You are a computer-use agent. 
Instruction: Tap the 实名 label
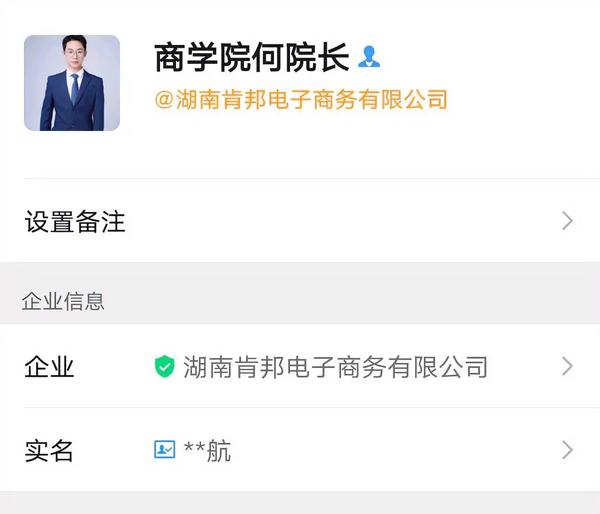coord(49,450)
